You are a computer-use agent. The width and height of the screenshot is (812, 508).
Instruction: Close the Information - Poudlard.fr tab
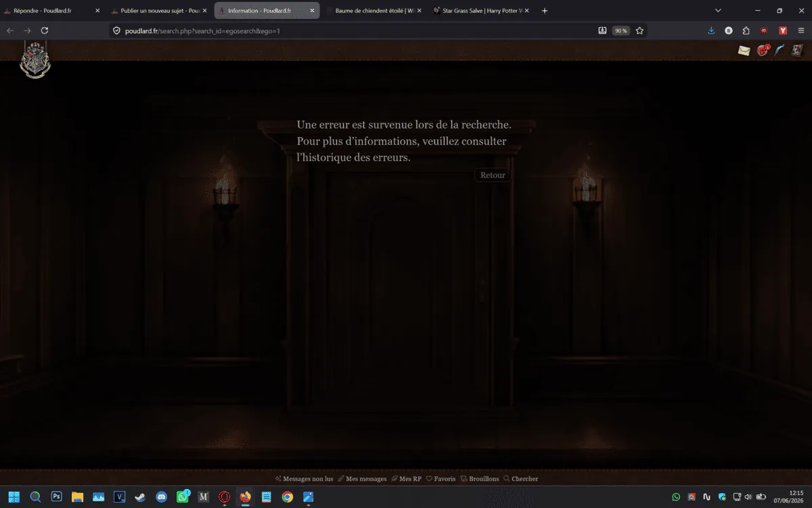312,11
